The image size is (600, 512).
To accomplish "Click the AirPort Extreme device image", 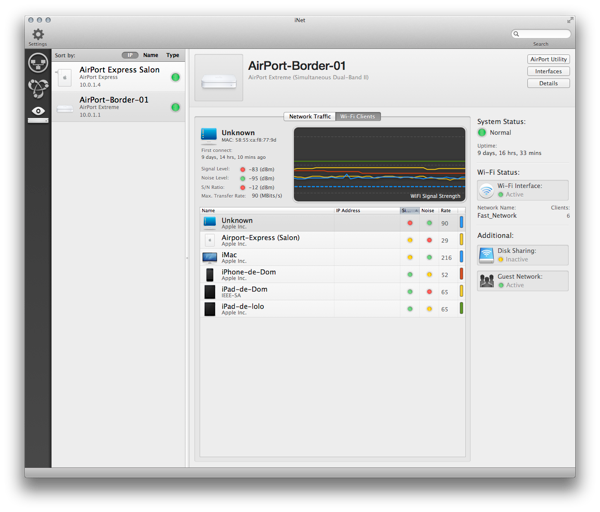I will [218, 78].
